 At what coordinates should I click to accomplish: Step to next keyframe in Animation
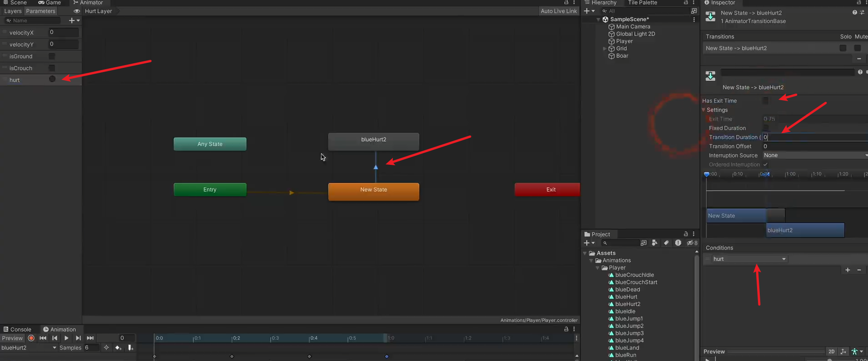pos(78,338)
